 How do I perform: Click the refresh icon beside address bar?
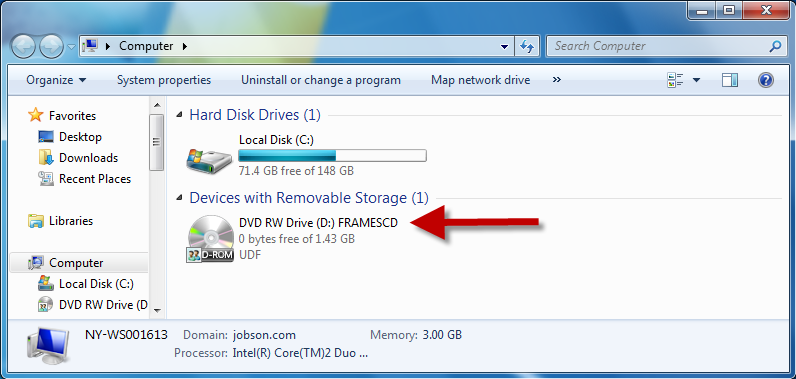(x=527, y=47)
